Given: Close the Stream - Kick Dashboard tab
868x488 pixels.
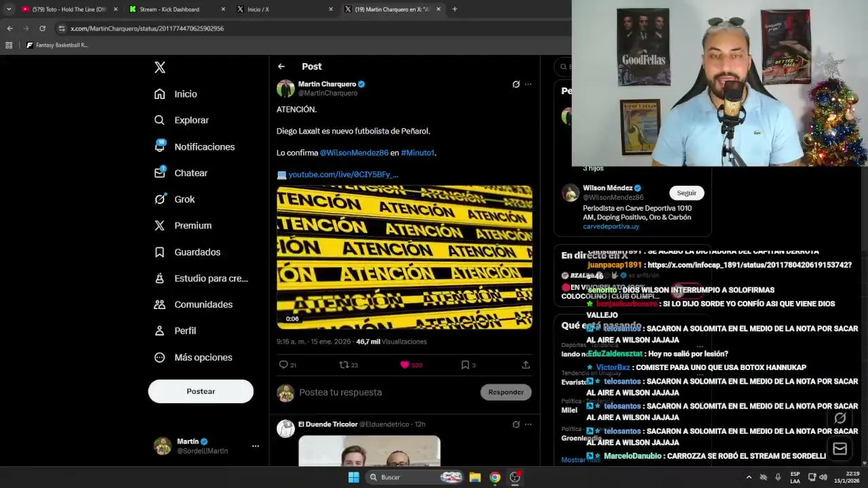Looking at the screenshot, I should tap(223, 9).
